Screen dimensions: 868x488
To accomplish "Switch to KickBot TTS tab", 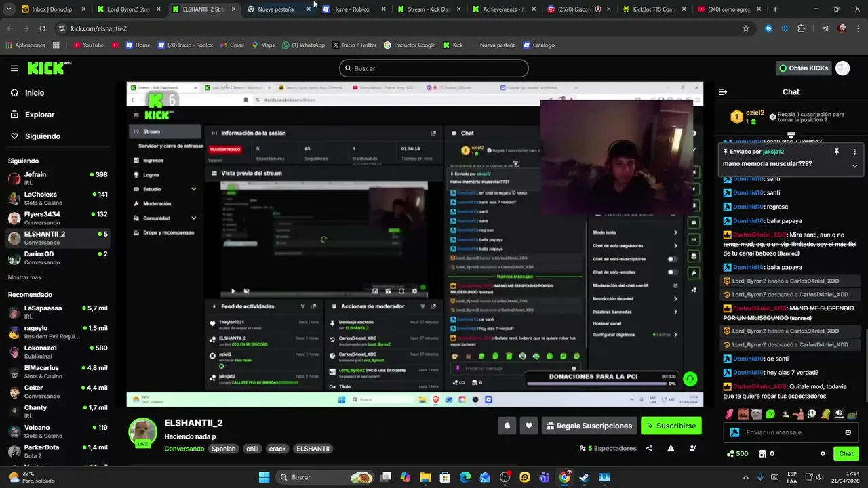I will coord(653,9).
